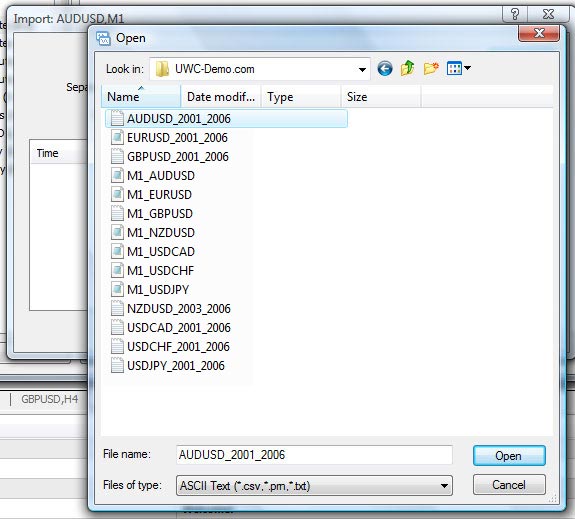Sort files by Size column
The image size is (575, 519).
(381, 96)
